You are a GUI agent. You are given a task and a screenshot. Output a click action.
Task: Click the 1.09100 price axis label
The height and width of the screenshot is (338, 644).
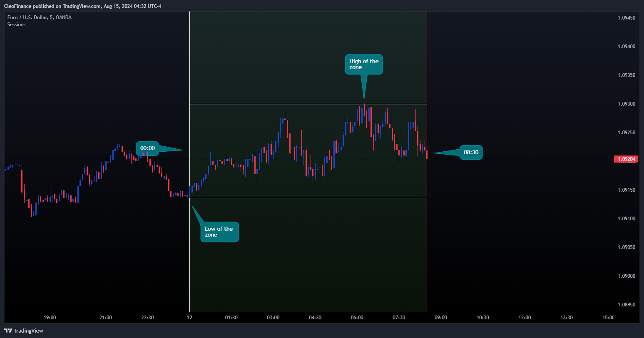627,219
